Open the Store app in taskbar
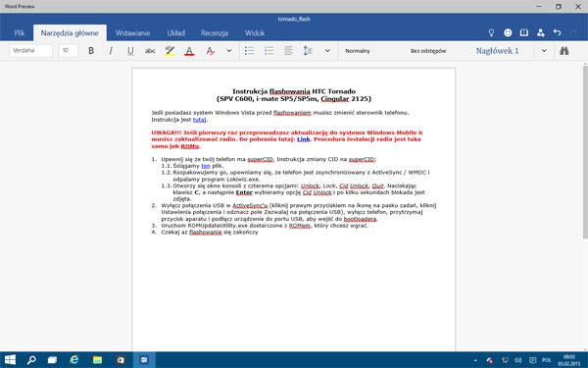Viewport: 588px width, 368px height. [121, 360]
